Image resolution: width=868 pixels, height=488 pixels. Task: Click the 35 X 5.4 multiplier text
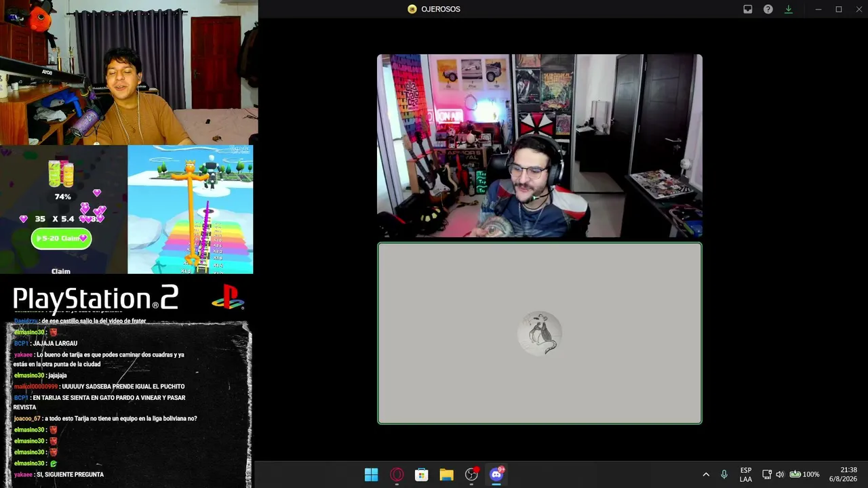pos(54,219)
